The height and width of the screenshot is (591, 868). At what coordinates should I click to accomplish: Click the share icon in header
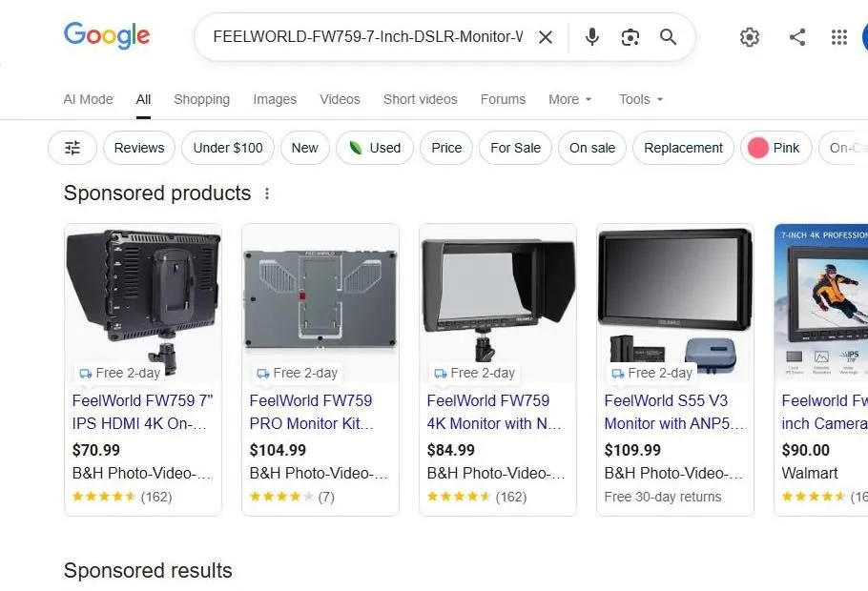(797, 37)
